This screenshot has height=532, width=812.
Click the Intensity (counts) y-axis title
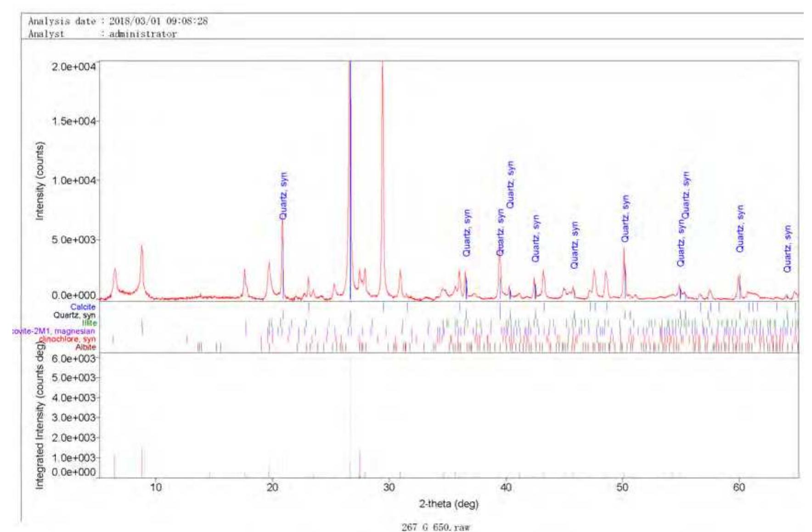click(x=40, y=181)
